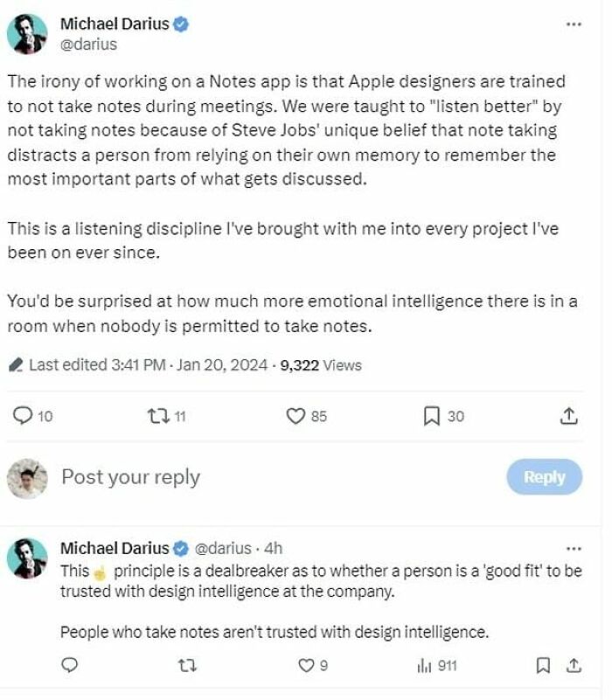Like the reply tweet with 9 likes
612x700 pixels.
305,666
